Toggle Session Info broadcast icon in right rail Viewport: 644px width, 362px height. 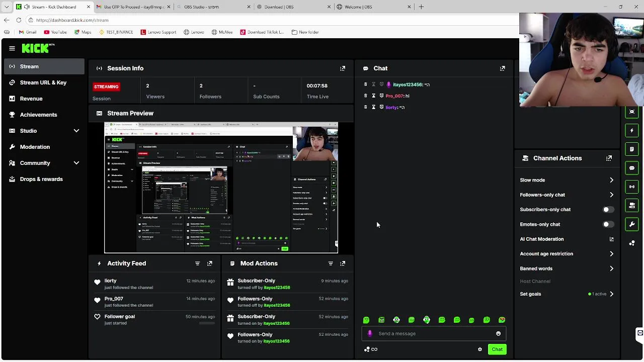coord(632,187)
